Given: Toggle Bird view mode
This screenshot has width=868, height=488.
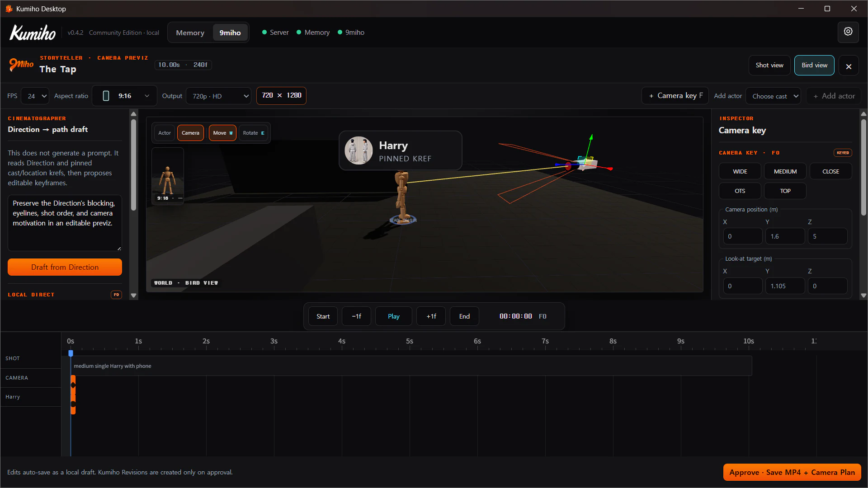Looking at the screenshot, I should coord(814,66).
